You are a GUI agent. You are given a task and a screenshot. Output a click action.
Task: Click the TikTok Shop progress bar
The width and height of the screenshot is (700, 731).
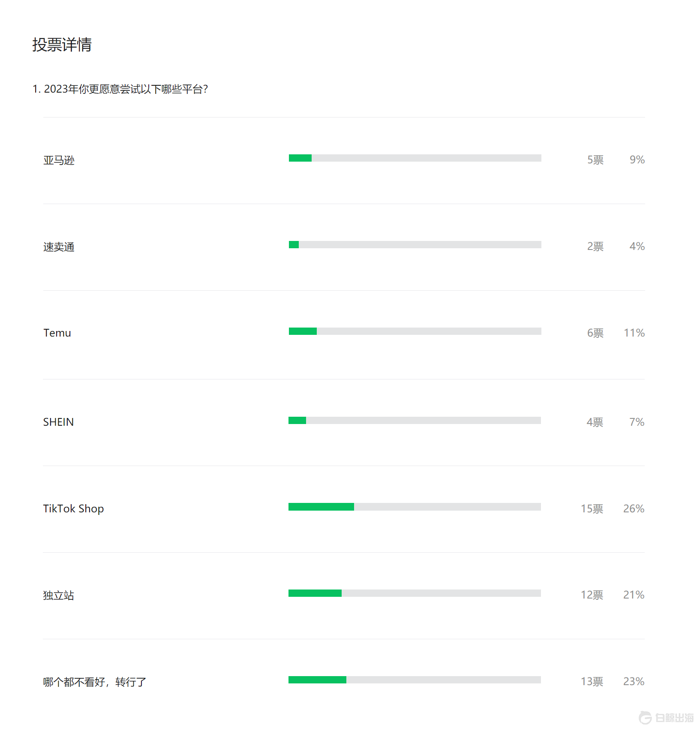click(415, 507)
